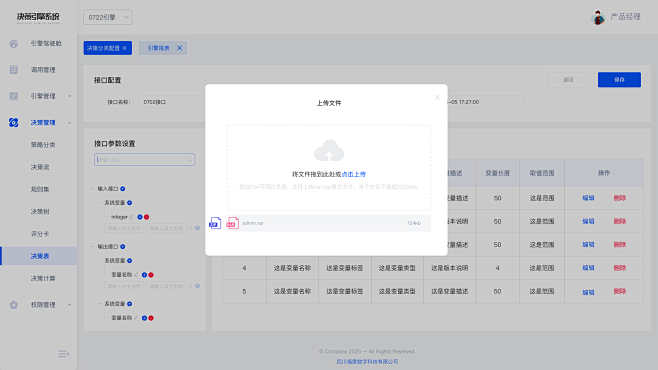Click the cloud upload icon

pos(329,151)
